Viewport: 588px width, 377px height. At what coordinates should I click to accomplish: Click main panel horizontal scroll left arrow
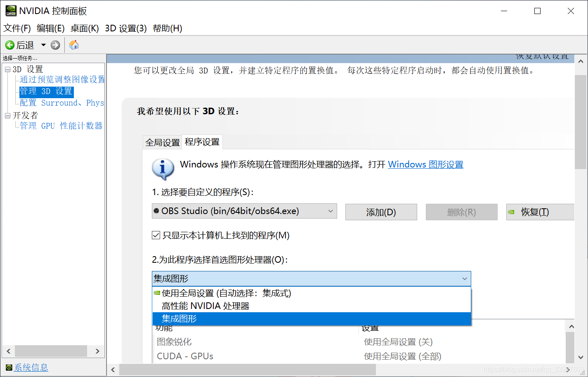click(113, 370)
